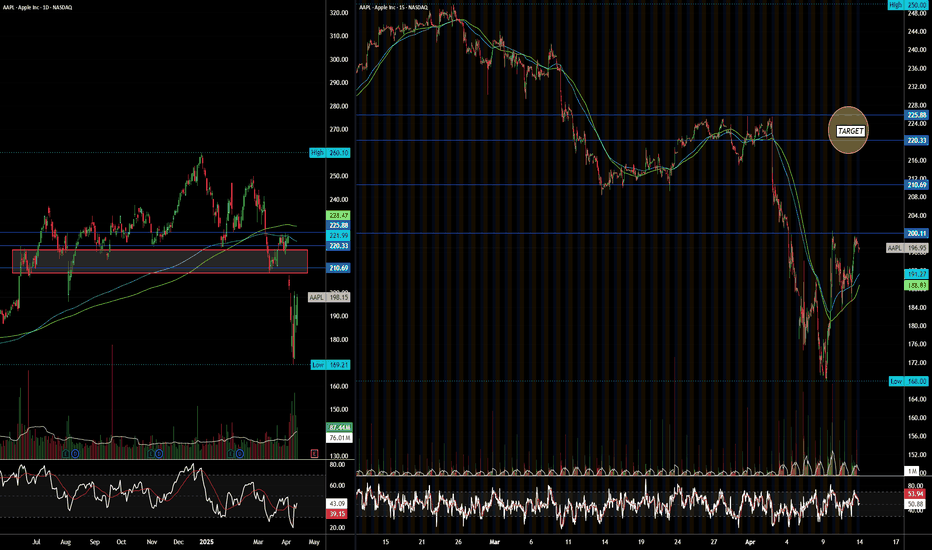
Task: Click the 87.44M volume label
Action: click(339, 428)
